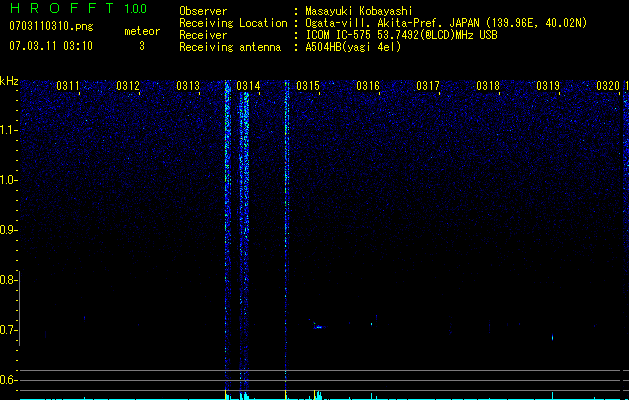629x400 pixels.
Task: Select the Ogata-vill. Akita-Pref. JAPAN location text
Action: (x=446, y=23)
